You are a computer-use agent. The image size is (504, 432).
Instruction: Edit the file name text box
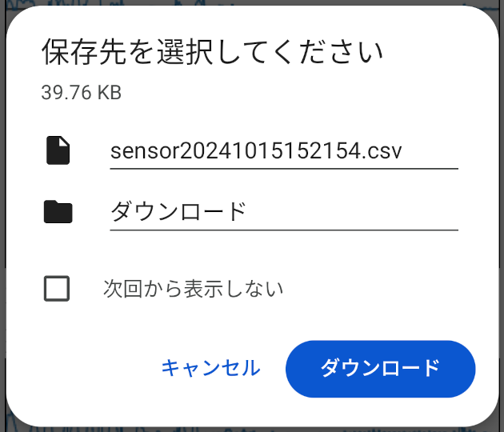point(283,150)
